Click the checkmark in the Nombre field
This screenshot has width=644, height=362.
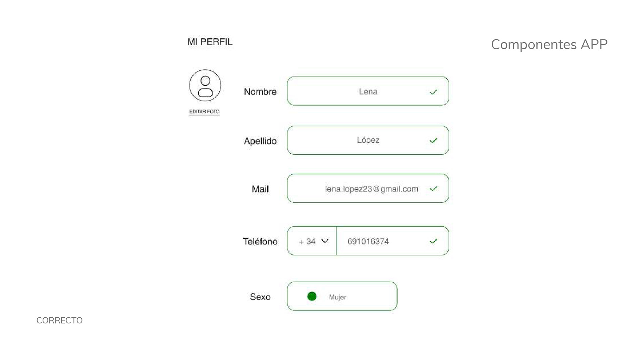[433, 92]
